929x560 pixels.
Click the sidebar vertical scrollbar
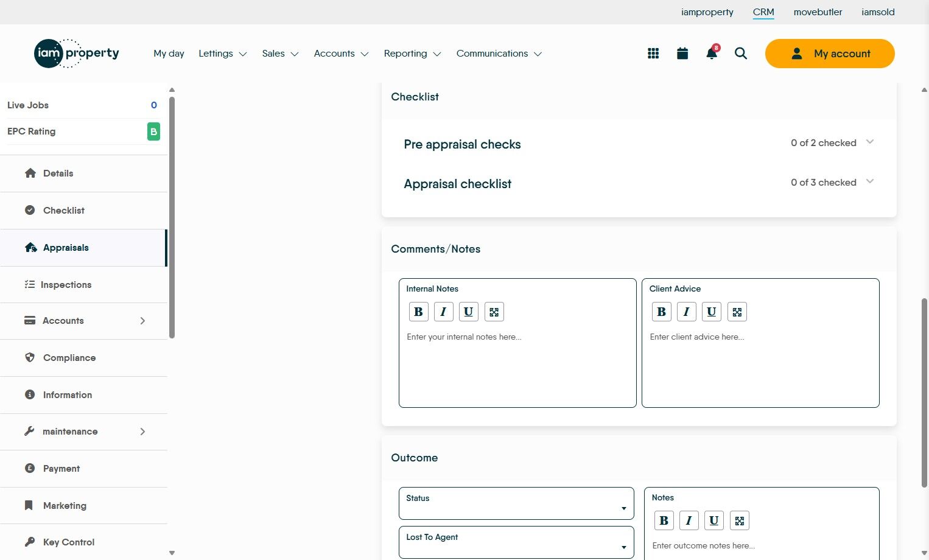point(172,217)
